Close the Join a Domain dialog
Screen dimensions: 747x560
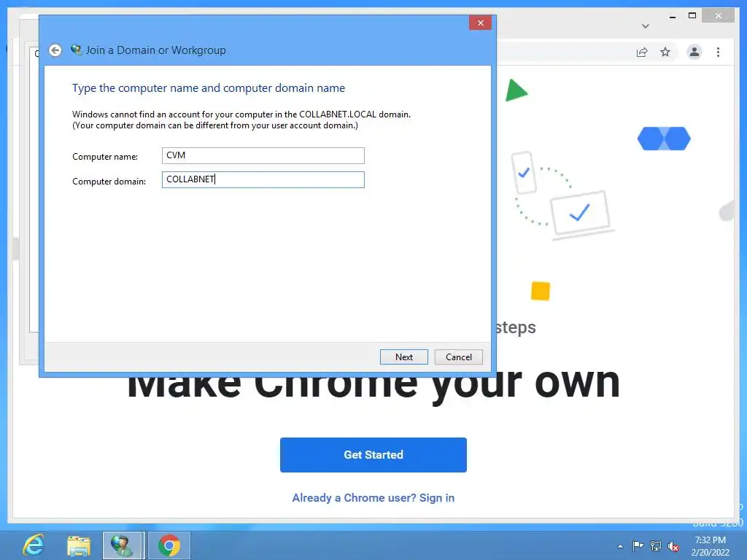coord(480,23)
